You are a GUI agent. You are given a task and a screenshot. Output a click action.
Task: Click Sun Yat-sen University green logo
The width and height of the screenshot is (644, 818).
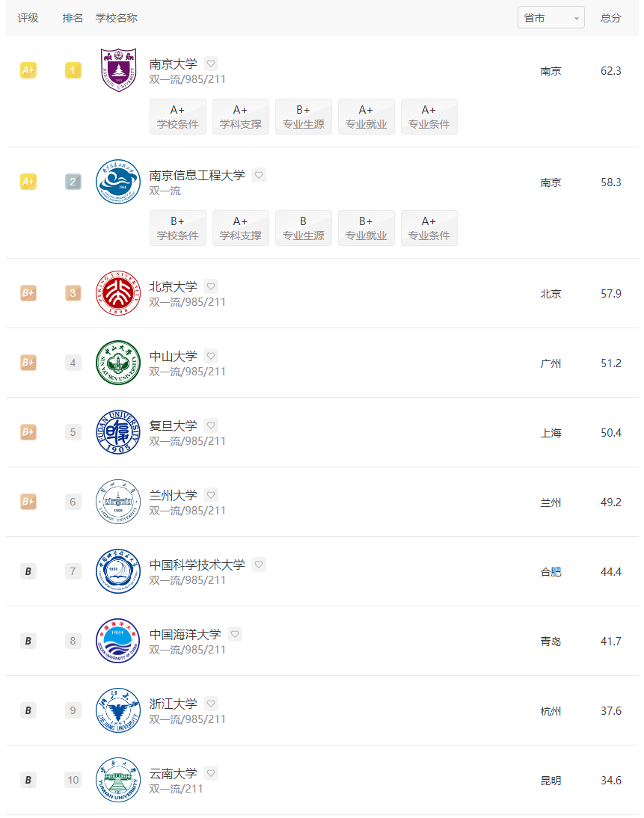coord(118,363)
